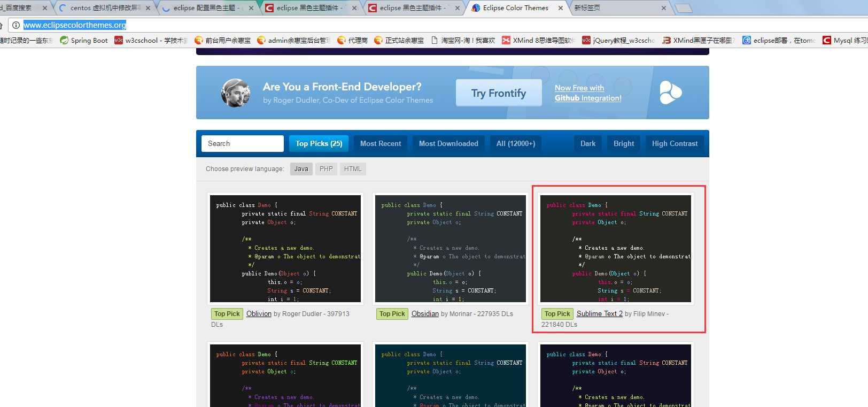Click the second-row middle teal theme preview

click(x=451, y=375)
